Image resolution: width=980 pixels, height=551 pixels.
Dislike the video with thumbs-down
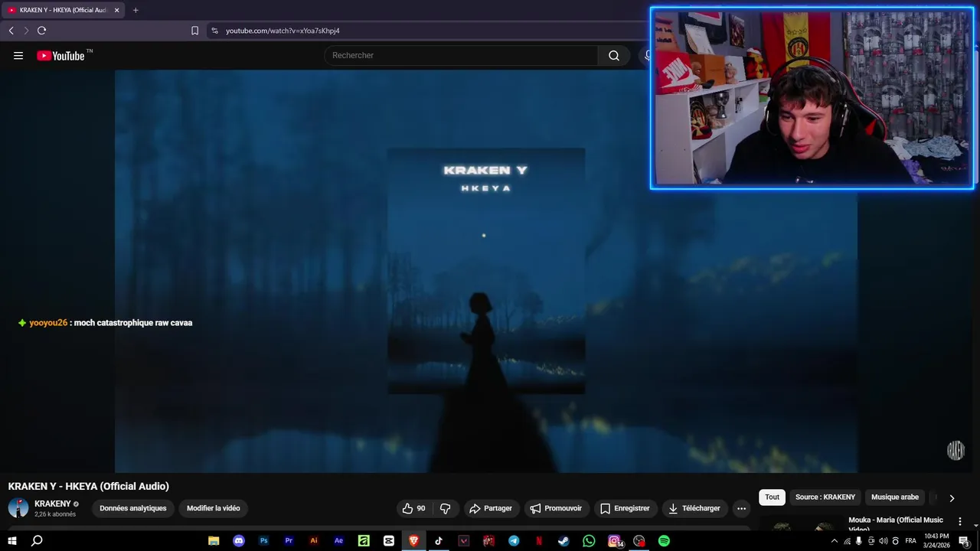click(x=445, y=508)
